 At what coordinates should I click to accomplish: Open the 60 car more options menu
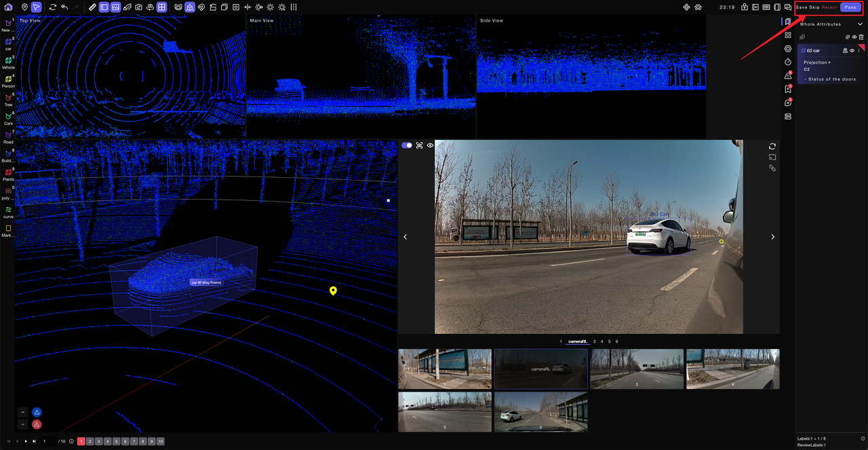coord(859,50)
